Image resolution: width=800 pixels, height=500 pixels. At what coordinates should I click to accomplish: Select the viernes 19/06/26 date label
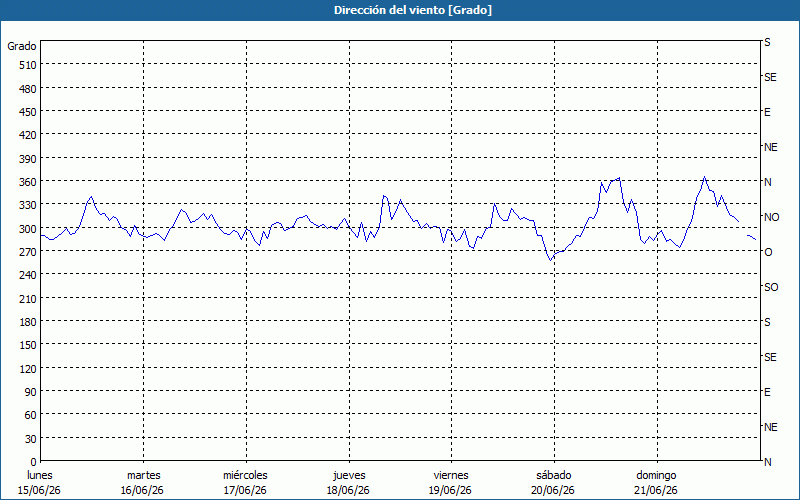point(451,483)
